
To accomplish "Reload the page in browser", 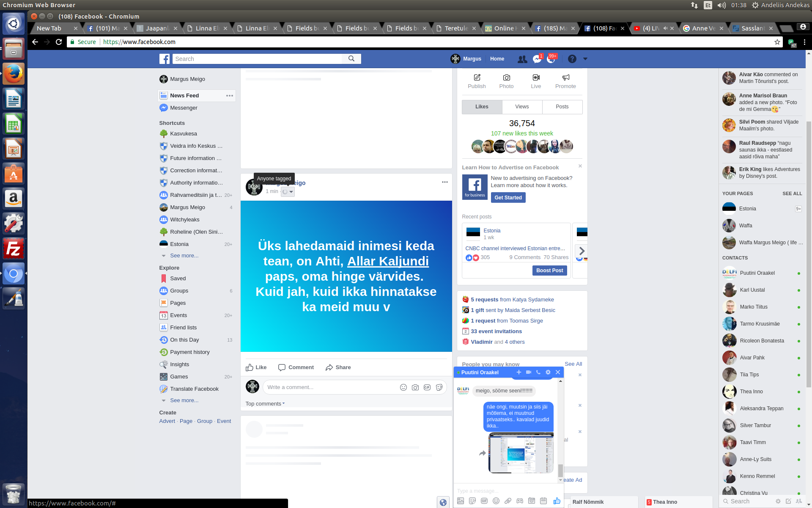I will coord(59,42).
